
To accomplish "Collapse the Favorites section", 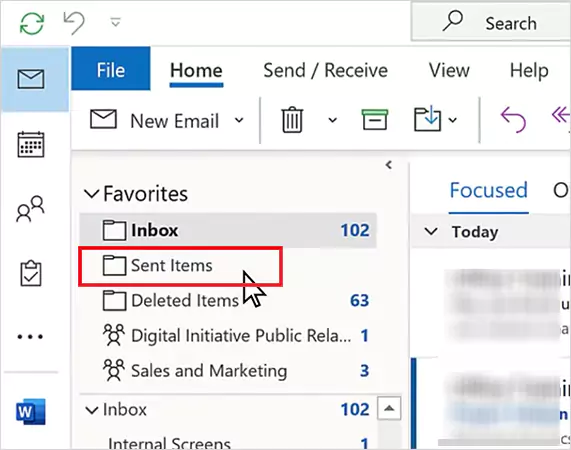I will (91, 193).
